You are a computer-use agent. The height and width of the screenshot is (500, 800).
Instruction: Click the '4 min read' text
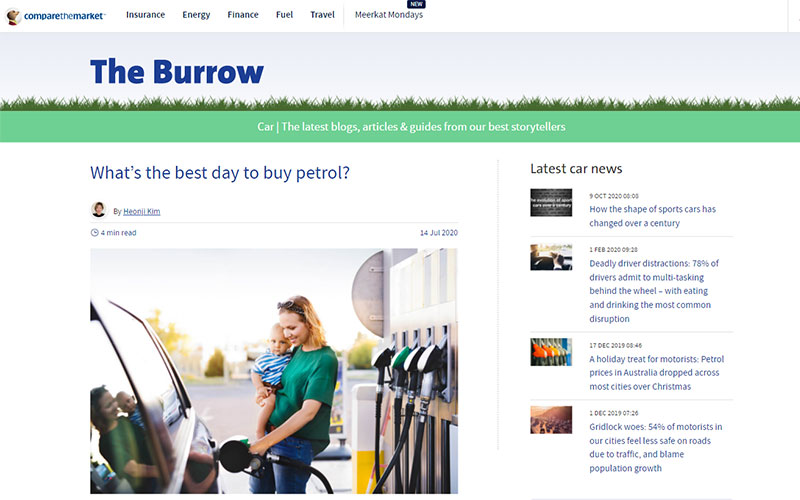coord(118,233)
